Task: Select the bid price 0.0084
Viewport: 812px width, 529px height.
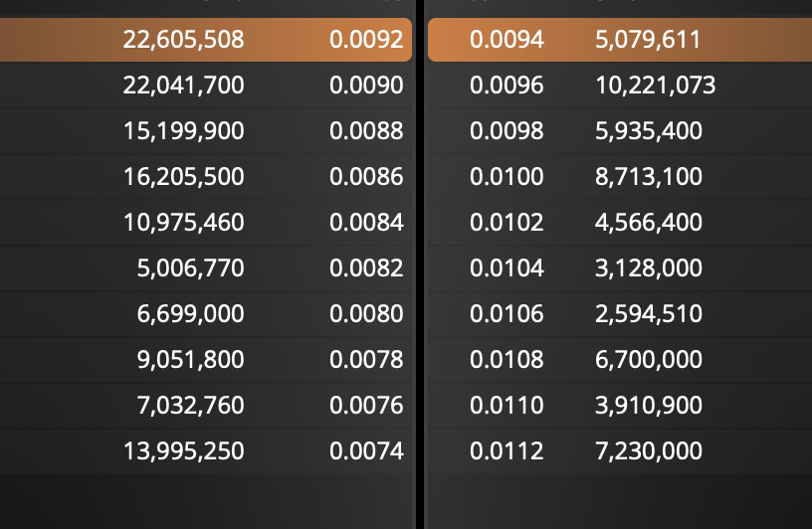Action: (x=366, y=223)
